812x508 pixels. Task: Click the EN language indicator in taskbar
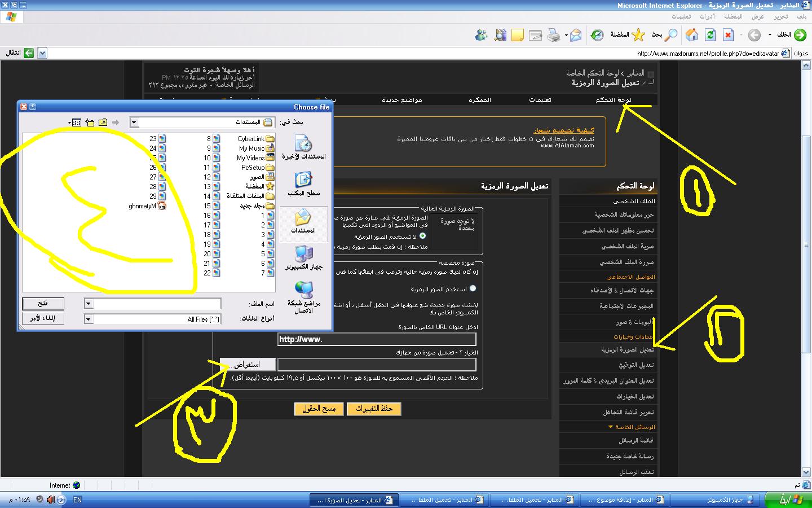pos(77,500)
